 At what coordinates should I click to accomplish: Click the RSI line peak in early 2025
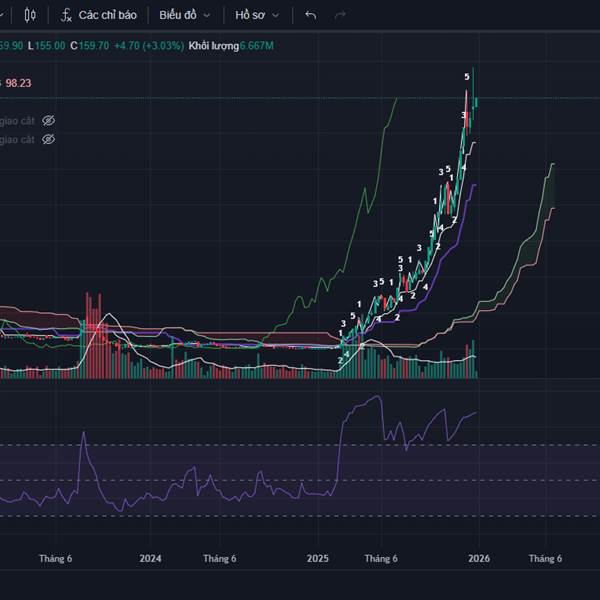(377, 399)
